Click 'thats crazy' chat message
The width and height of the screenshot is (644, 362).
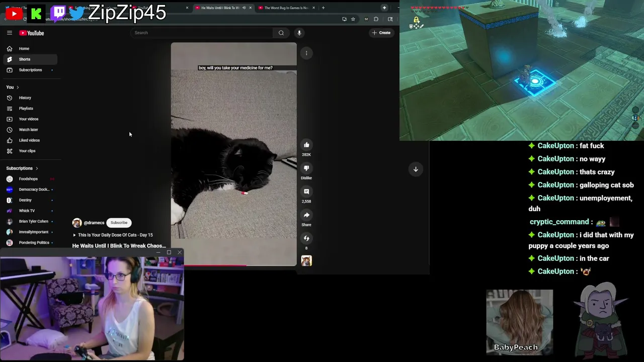tap(597, 172)
